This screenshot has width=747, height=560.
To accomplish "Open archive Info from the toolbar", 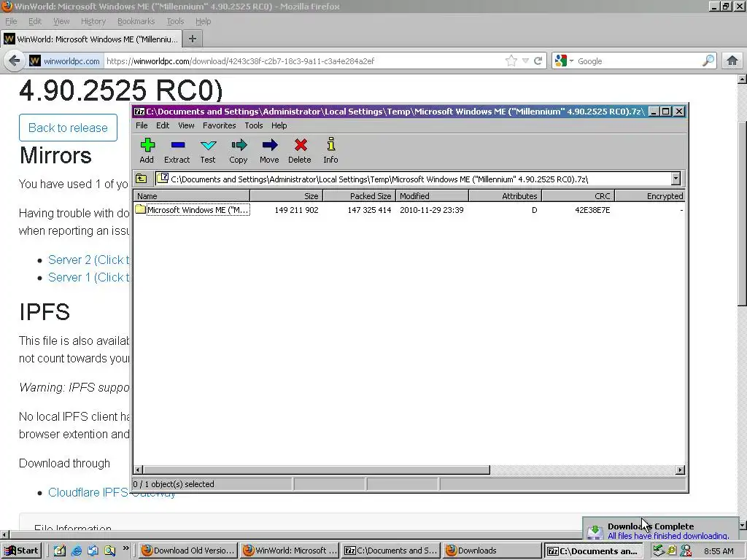I will pyautogui.click(x=330, y=150).
